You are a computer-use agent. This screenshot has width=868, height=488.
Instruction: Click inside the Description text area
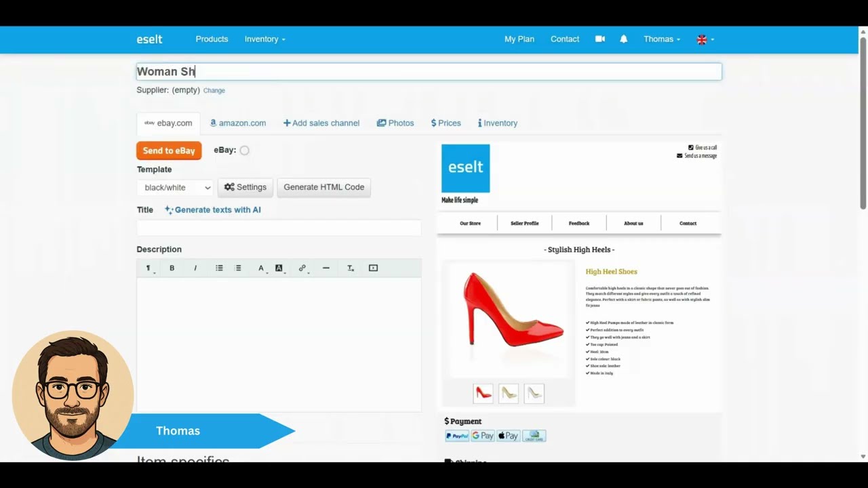coord(279,344)
